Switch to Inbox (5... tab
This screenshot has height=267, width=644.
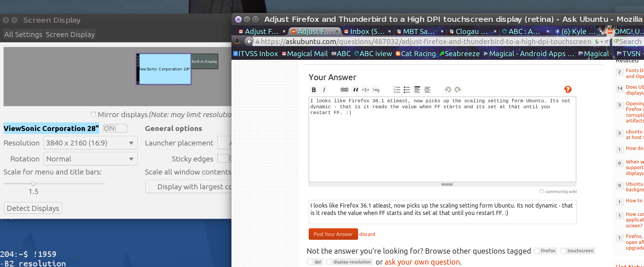(367, 31)
